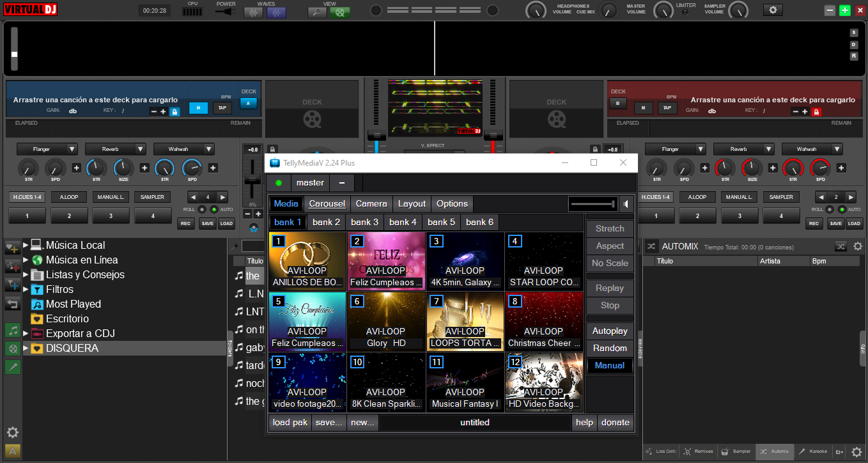Adjust the TellyMediaV volume slider

pos(593,204)
